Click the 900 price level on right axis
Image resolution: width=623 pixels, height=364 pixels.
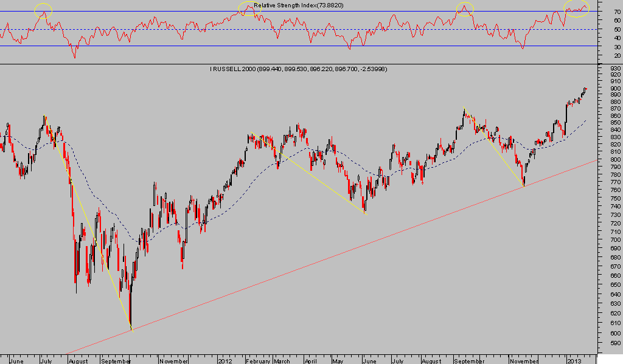610,89
